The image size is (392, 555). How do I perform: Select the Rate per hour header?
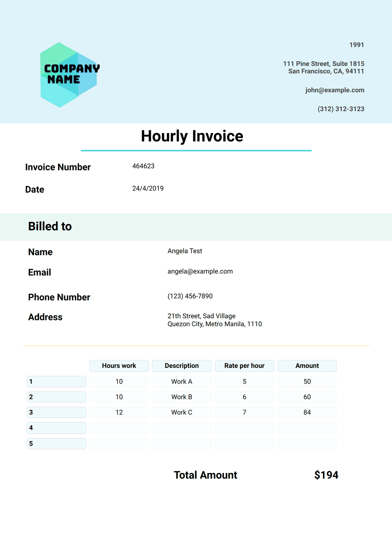(244, 366)
